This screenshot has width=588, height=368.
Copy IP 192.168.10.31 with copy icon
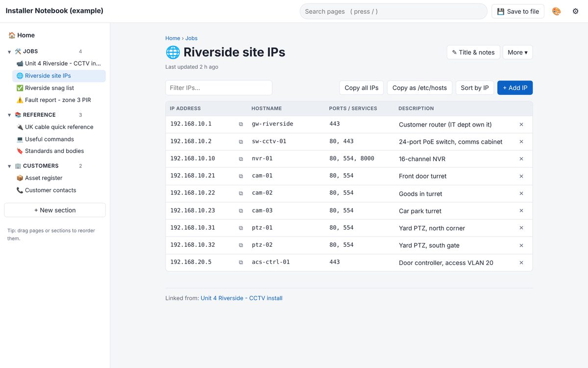241,228
